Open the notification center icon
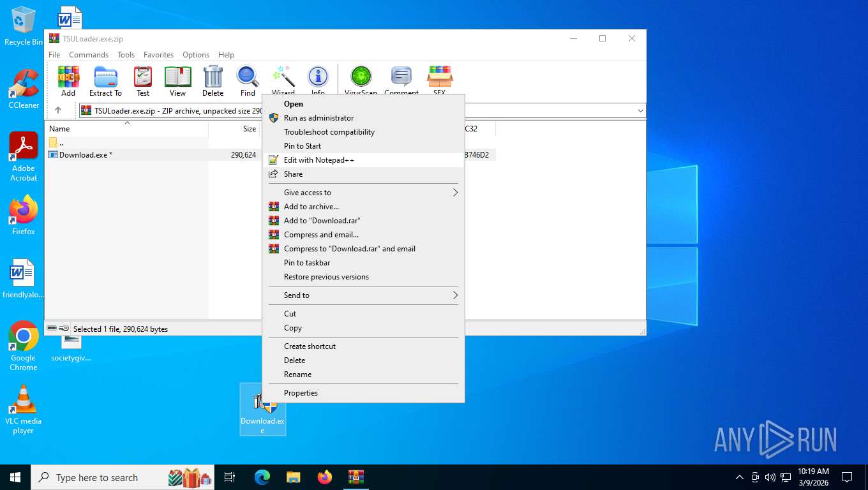The height and width of the screenshot is (490, 868). click(847, 477)
